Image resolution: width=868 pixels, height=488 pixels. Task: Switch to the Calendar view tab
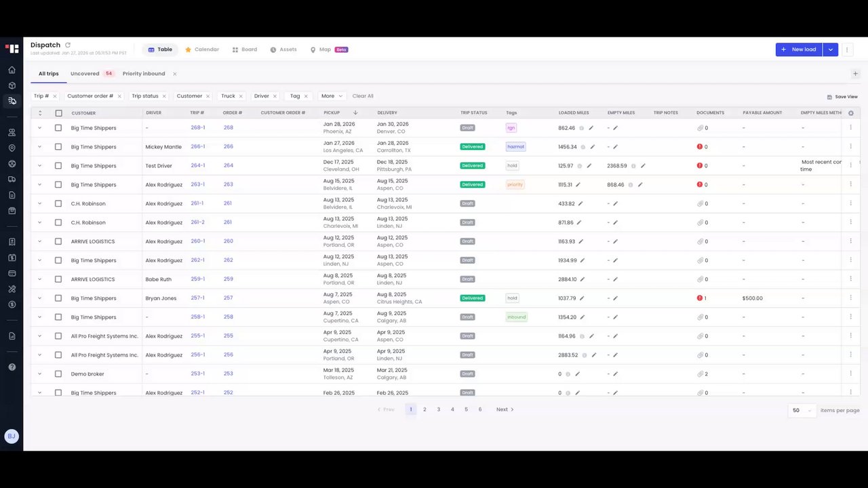coord(201,49)
